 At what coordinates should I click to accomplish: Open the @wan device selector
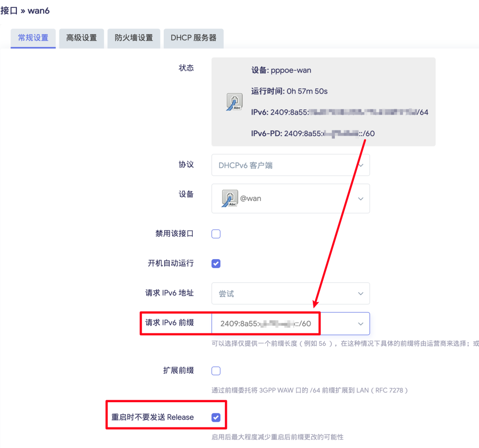290,198
